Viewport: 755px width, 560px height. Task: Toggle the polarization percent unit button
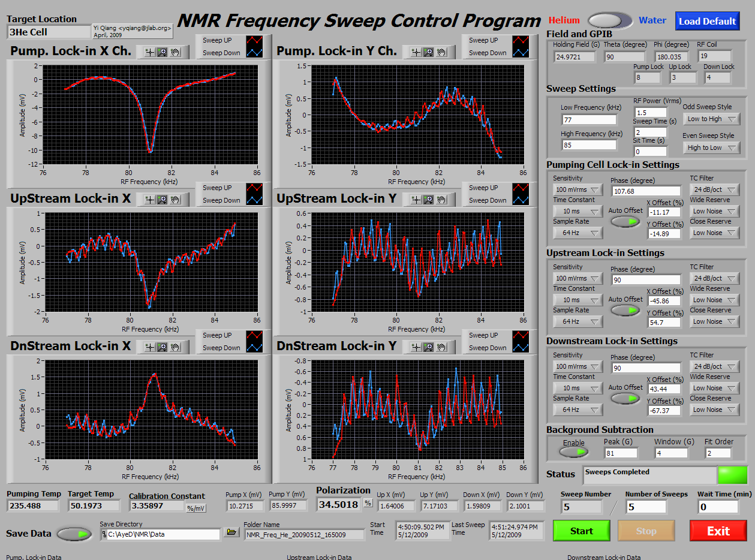click(x=368, y=503)
